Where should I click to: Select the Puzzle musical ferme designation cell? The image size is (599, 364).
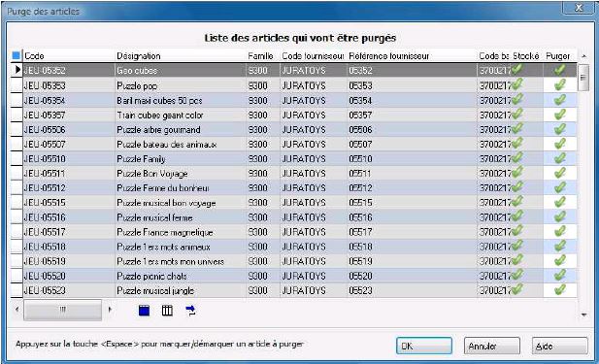pyautogui.click(x=181, y=217)
